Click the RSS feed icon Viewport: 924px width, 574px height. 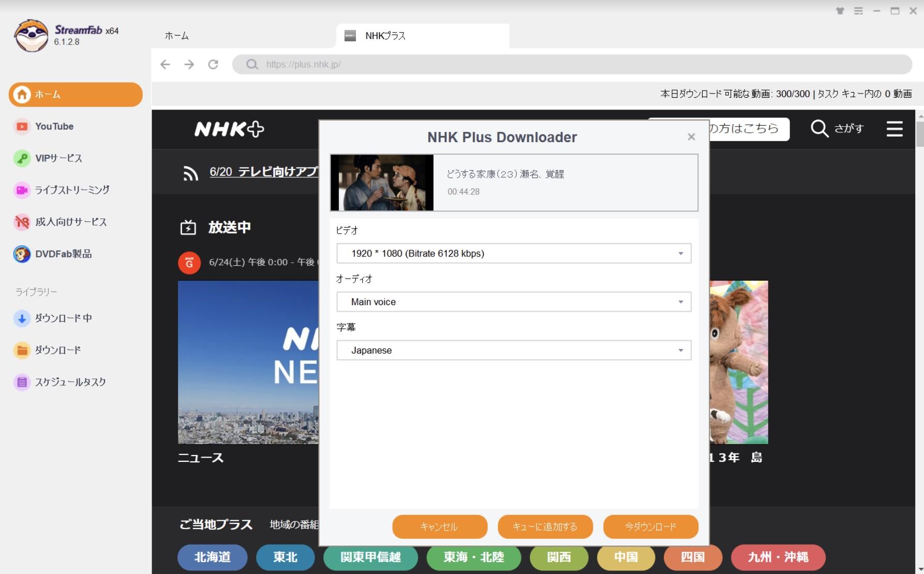(190, 173)
